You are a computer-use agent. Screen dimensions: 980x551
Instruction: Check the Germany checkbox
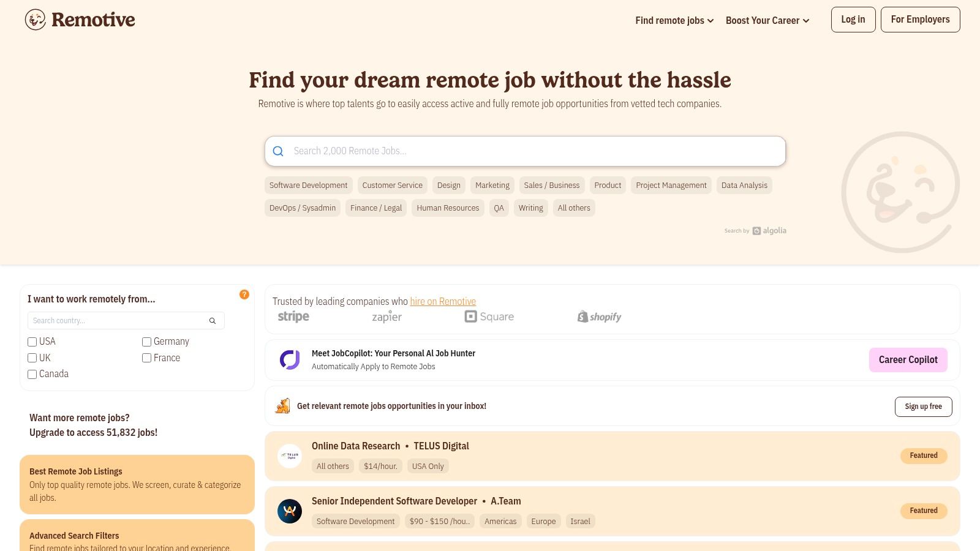[147, 342]
